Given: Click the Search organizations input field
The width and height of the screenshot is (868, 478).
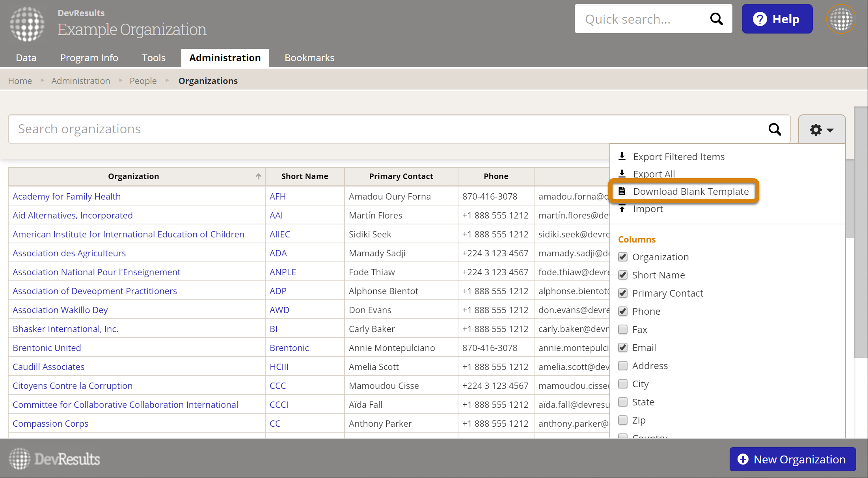Looking at the screenshot, I should point(386,129).
